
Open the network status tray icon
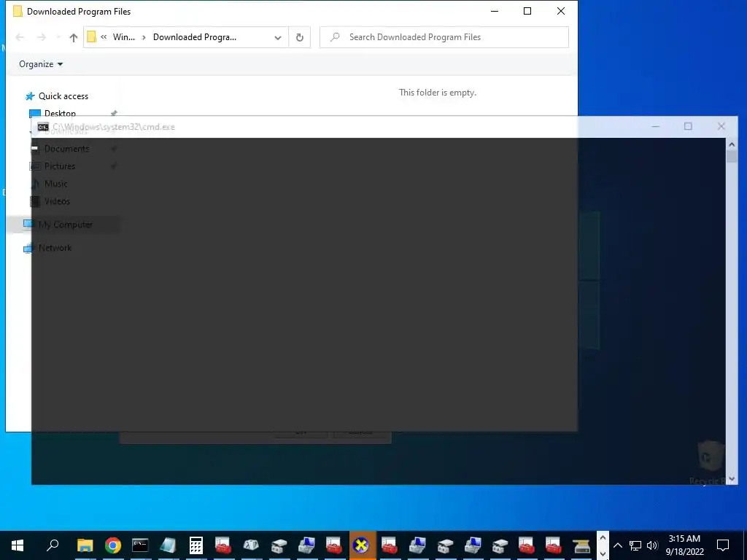pos(635,545)
